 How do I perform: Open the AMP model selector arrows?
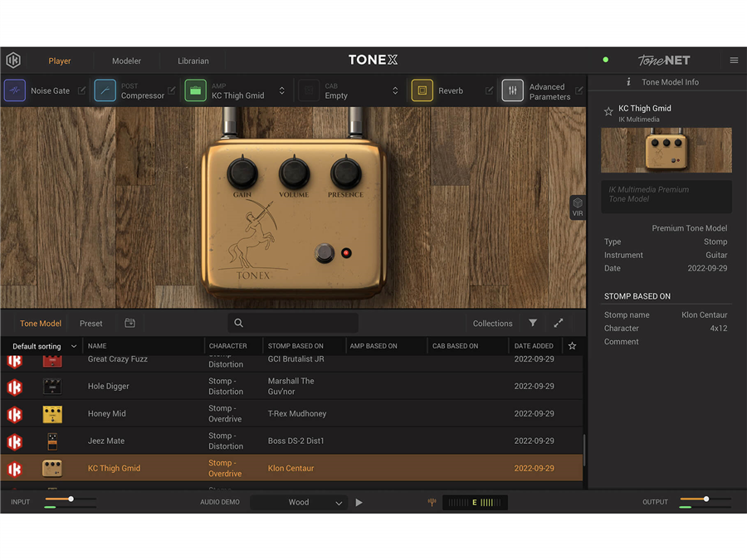(x=282, y=90)
